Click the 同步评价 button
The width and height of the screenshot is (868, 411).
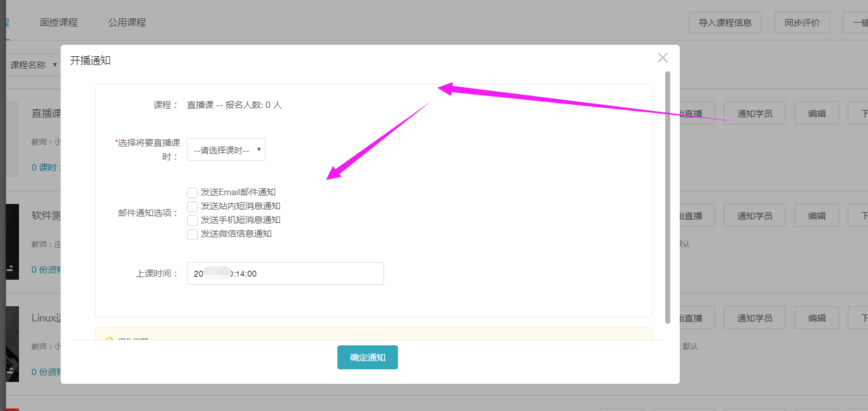(x=802, y=23)
